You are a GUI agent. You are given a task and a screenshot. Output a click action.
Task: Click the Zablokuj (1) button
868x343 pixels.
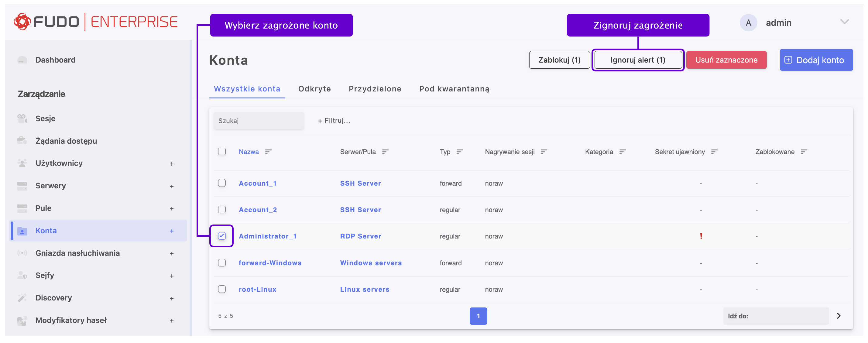(559, 60)
